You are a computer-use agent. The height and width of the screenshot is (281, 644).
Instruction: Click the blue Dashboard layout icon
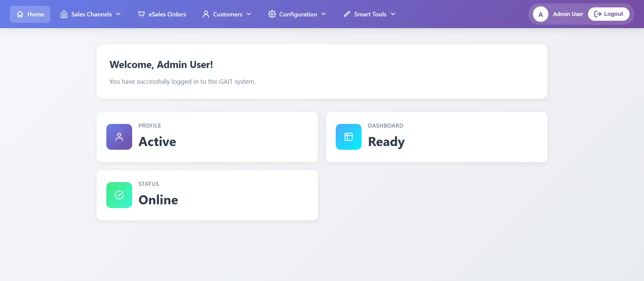click(x=348, y=137)
